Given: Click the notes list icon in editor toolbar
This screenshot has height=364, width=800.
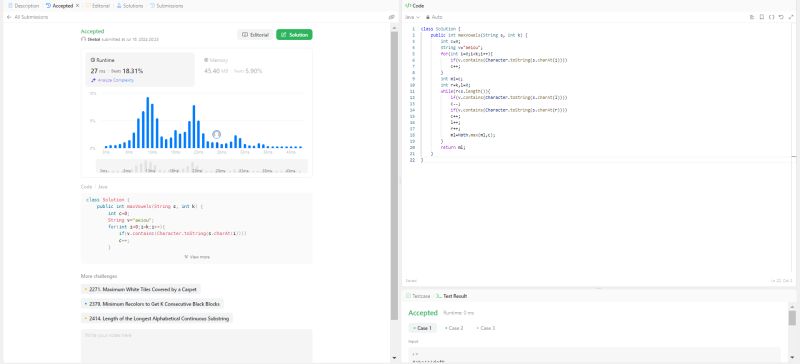Looking at the screenshot, I should [752, 17].
